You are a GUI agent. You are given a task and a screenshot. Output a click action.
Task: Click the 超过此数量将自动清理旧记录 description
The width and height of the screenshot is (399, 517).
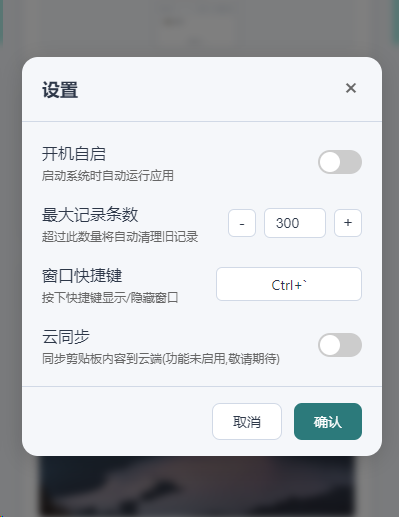click(x=120, y=237)
